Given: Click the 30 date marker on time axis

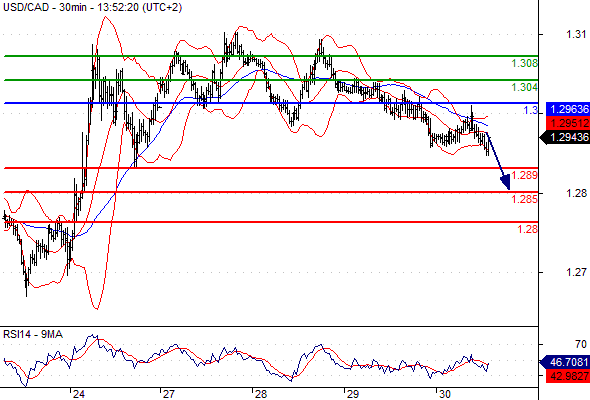Looking at the screenshot, I should pos(445,394).
